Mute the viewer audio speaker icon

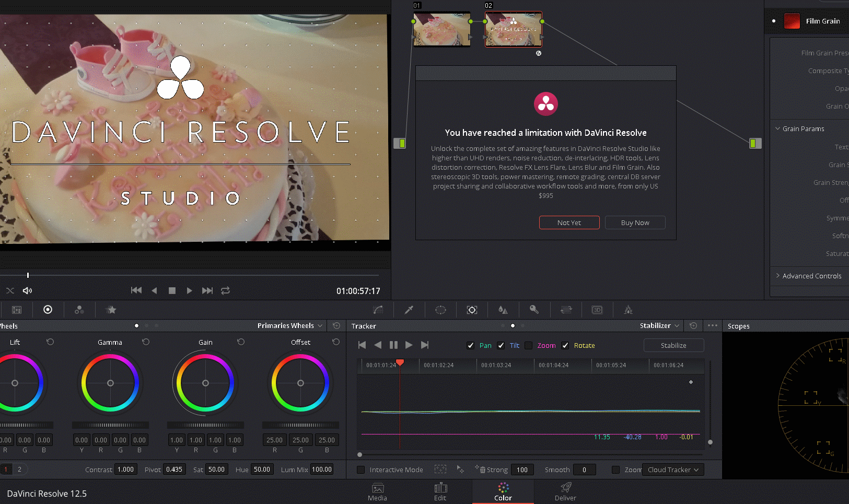click(27, 290)
